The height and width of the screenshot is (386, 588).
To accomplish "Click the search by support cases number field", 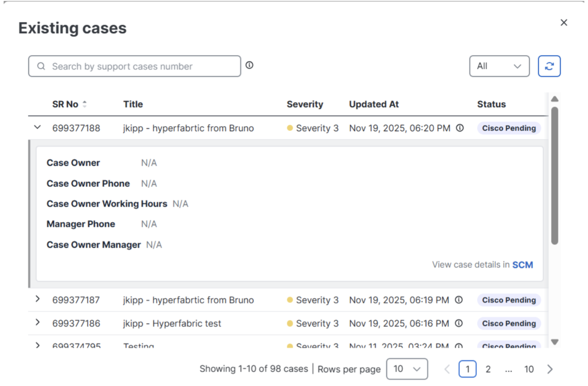I will [x=134, y=66].
